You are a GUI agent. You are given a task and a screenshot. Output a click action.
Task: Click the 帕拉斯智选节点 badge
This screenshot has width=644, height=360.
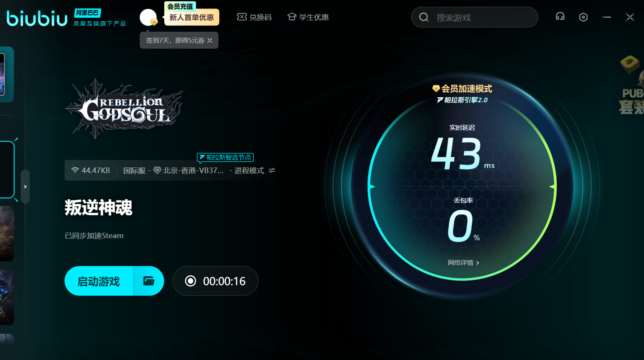coord(225,157)
